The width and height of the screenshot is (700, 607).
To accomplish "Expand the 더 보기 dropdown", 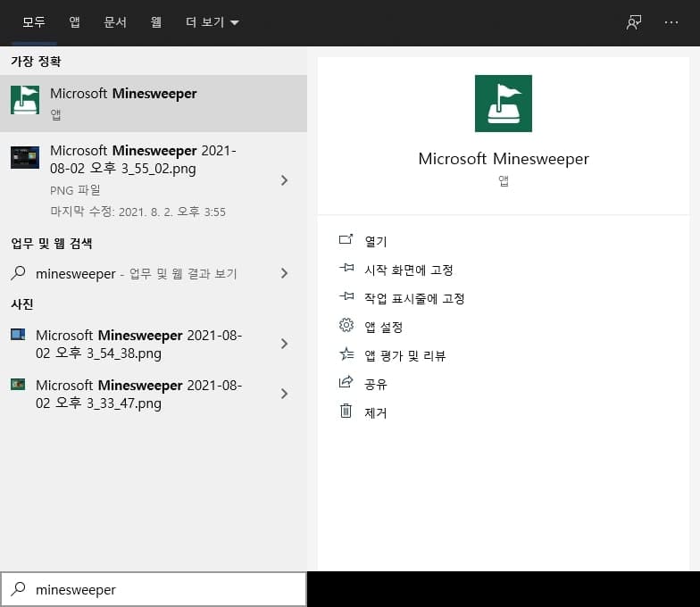I will [x=212, y=22].
